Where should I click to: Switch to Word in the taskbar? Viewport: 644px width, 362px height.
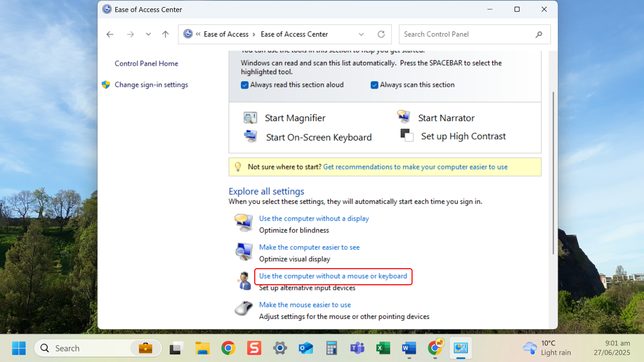click(x=409, y=348)
